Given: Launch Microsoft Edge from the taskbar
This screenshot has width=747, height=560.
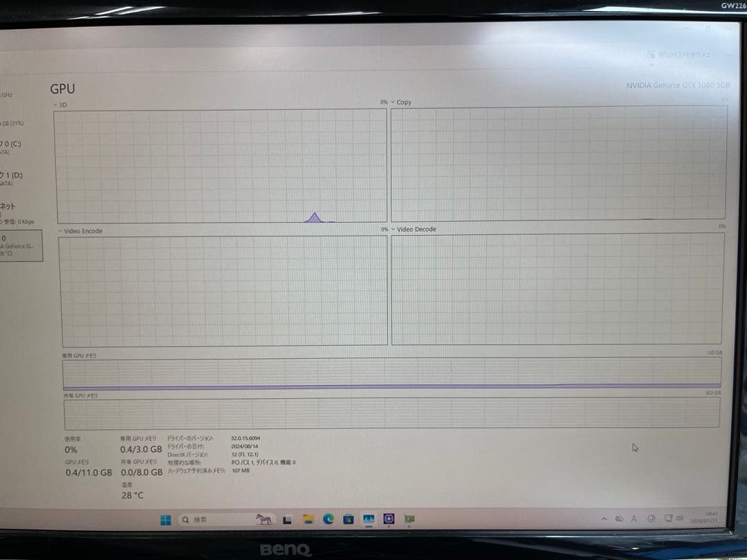Looking at the screenshot, I should [x=329, y=519].
